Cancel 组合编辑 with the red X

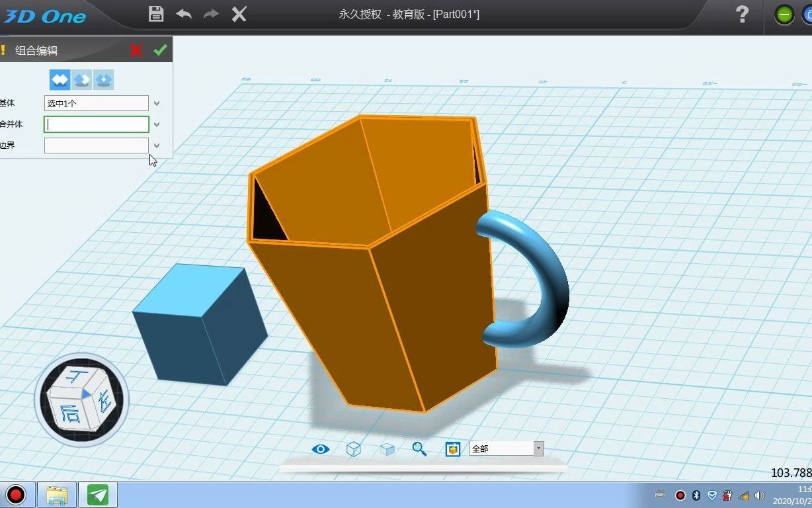[136, 50]
